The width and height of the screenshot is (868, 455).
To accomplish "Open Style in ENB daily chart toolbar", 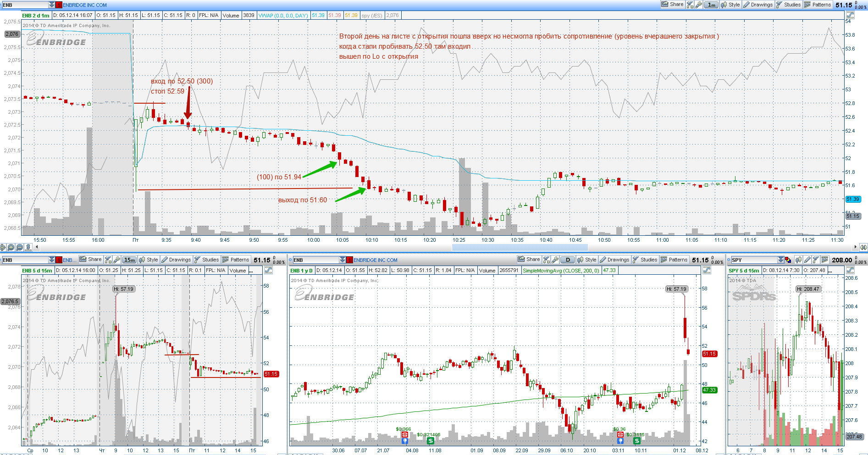I will tap(586, 260).
